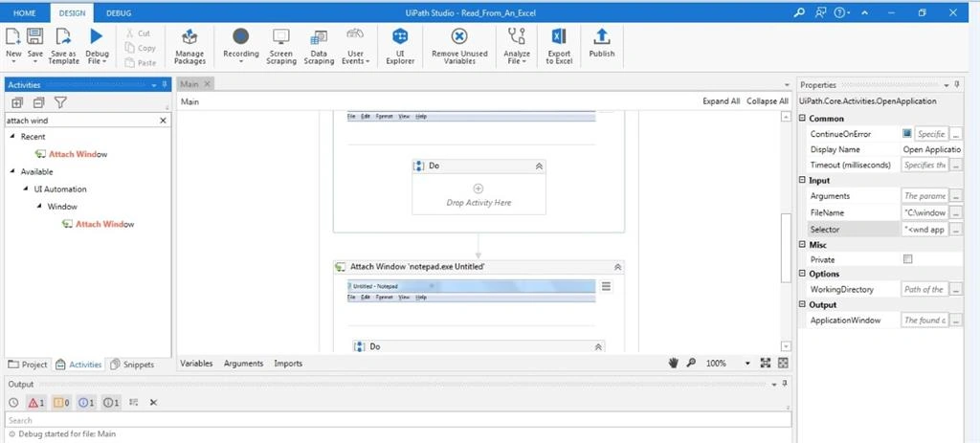
Task: Launch Screen Scraping
Action: [281, 46]
